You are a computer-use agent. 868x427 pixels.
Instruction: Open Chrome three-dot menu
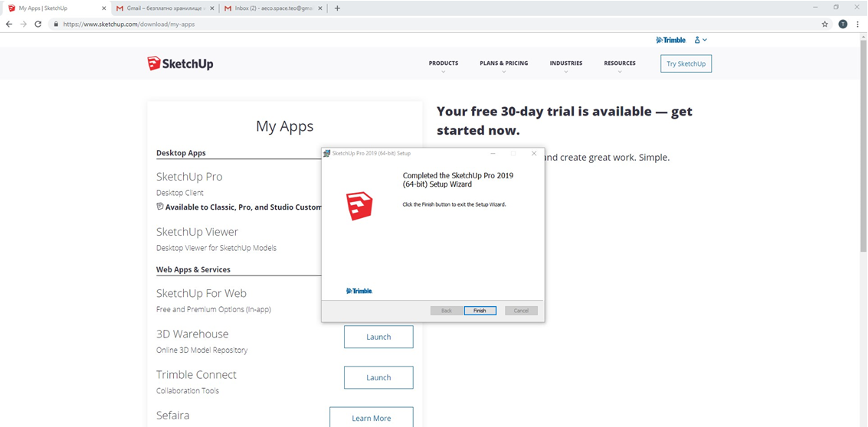point(857,24)
